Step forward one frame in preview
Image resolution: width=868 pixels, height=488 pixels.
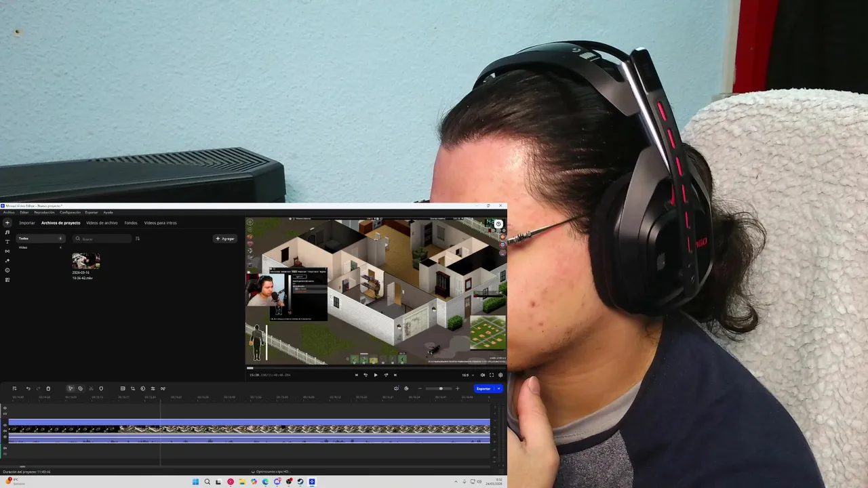[386, 375]
